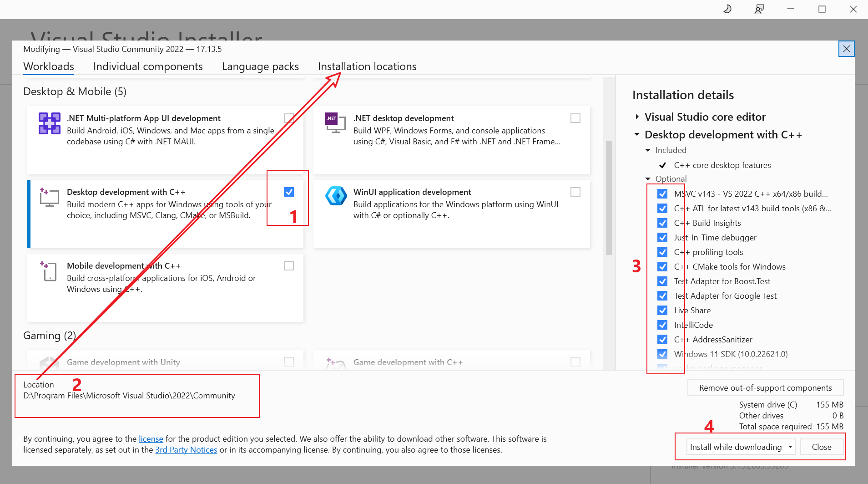Open the feedback icon in title bar
Viewport: 868px width, 484px height.
(x=759, y=9)
